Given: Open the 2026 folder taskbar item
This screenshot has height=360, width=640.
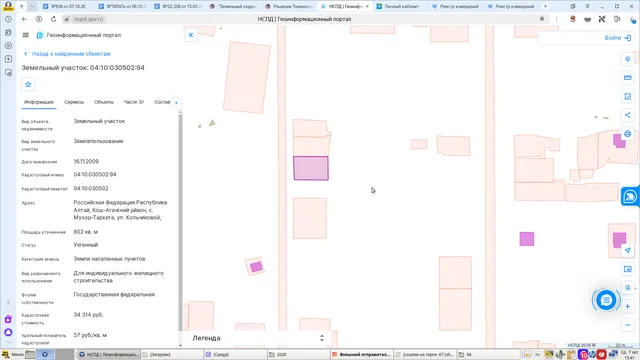Looking at the screenshot, I should point(298,354).
